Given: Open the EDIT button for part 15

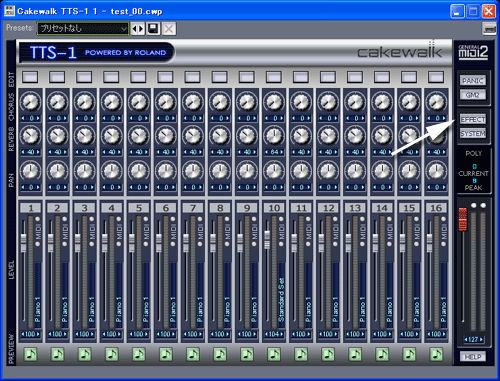Looking at the screenshot, I should tap(409, 77).
